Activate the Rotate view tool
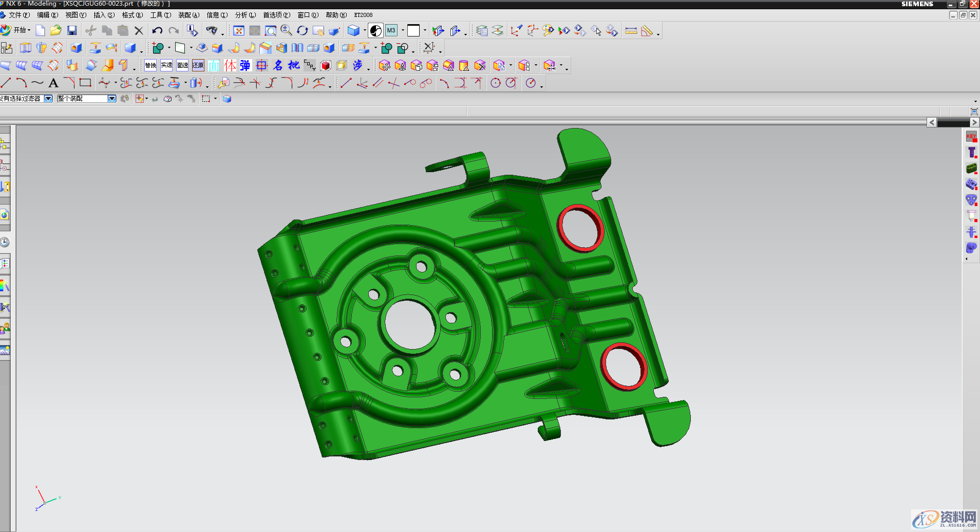This screenshot has height=532, width=980. [302, 31]
